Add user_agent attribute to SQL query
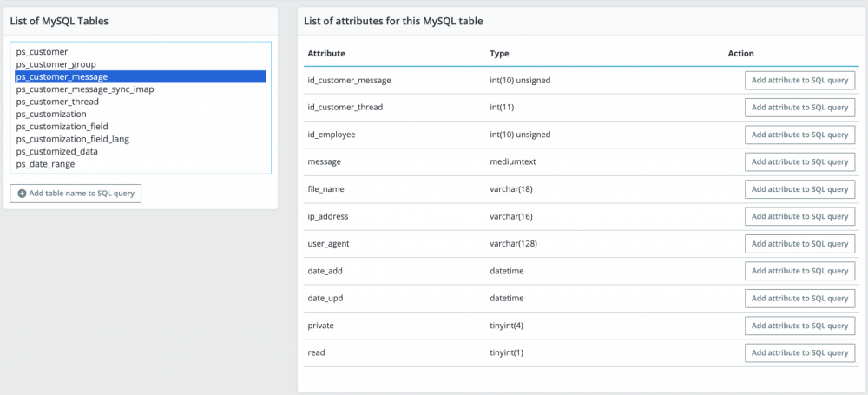The image size is (868, 395). tap(799, 244)
